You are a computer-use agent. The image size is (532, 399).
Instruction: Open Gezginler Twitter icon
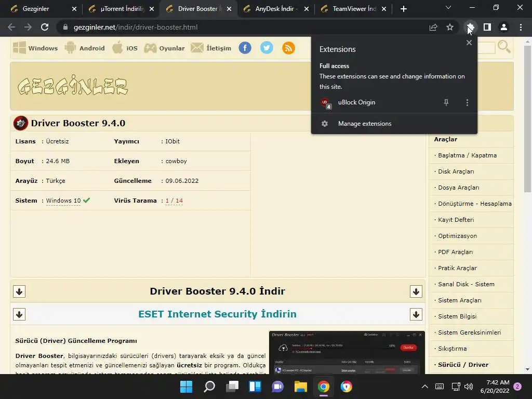point(267,48)
